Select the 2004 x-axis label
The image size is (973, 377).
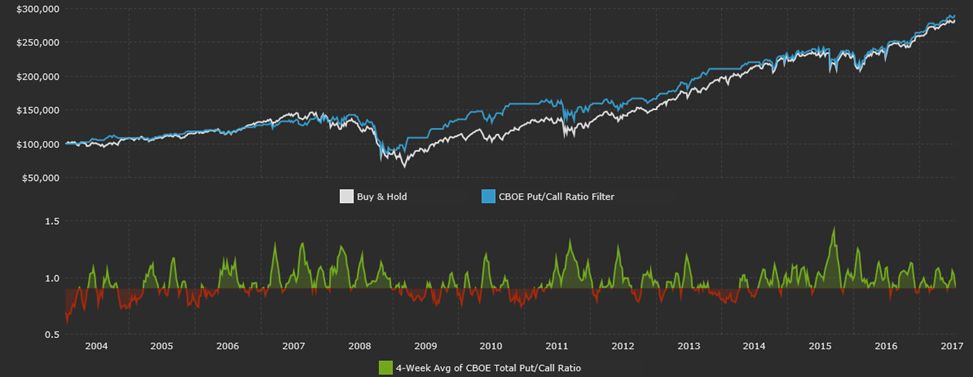click(x=96, y=346)
